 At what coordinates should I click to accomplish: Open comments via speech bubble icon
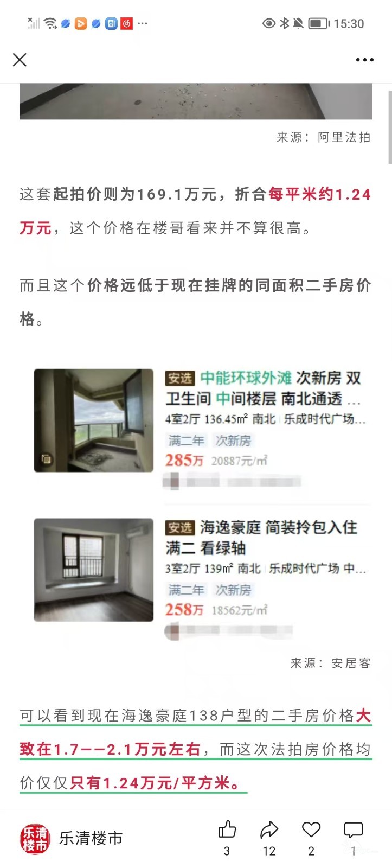tap(354, 829)
